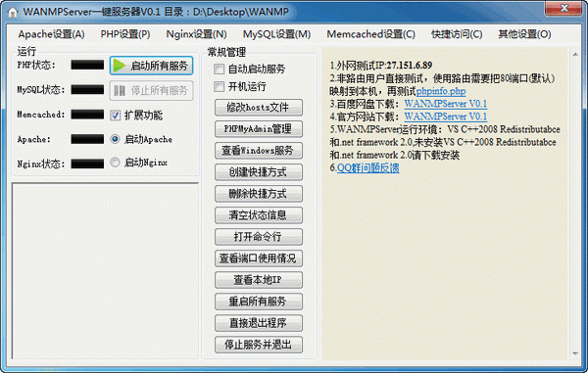Click the PHP状态 black status indicator

coord(87,65)
